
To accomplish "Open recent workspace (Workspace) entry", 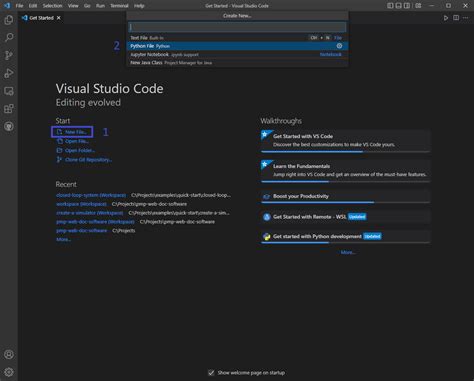I will click(81, 204).
